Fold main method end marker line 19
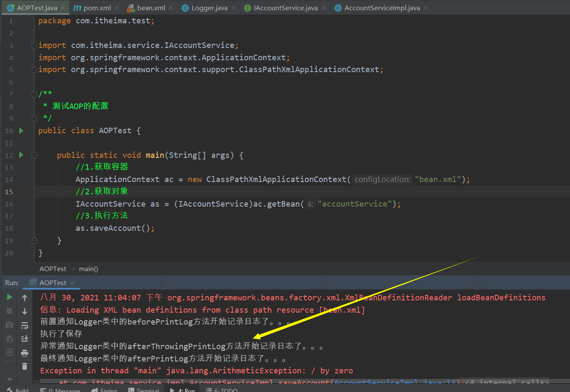The image size is (570, 392). point(34,241)
